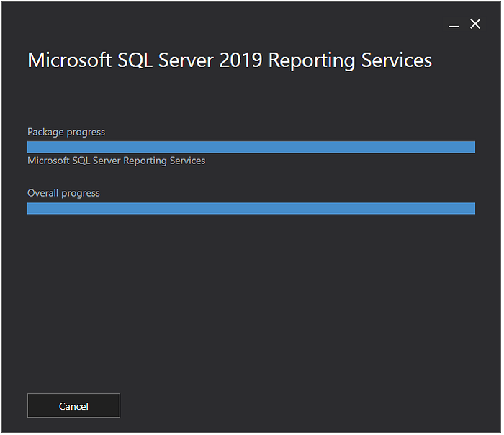The height and width of the screenshot is (435, 504).
Task: Click the word Server in the large heading
Action: pyautogui.click(x=186, y=60)
